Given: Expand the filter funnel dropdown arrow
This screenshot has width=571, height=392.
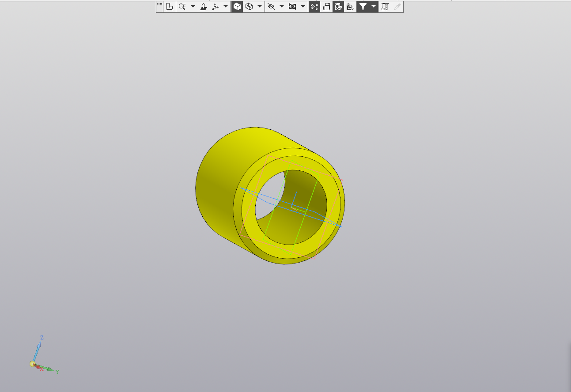Looking at the screenshot, I should pyautogui.click(x=374, y=7).
